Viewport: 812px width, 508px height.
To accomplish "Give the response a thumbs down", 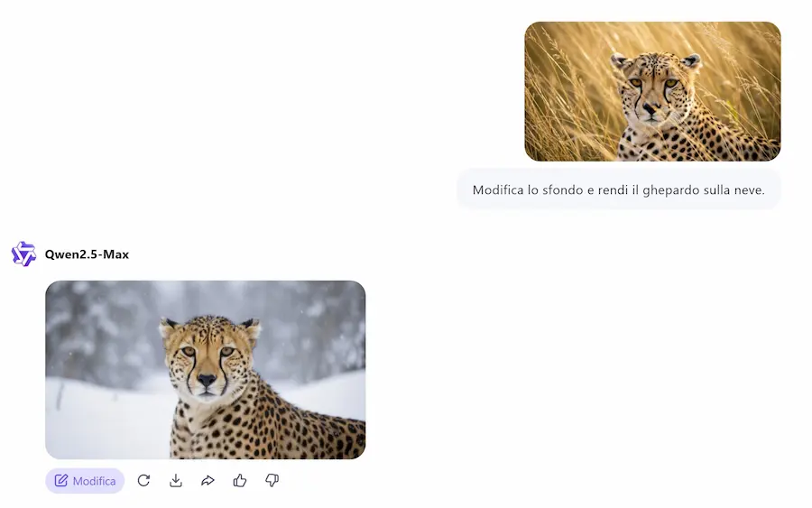I will [272, 481].
